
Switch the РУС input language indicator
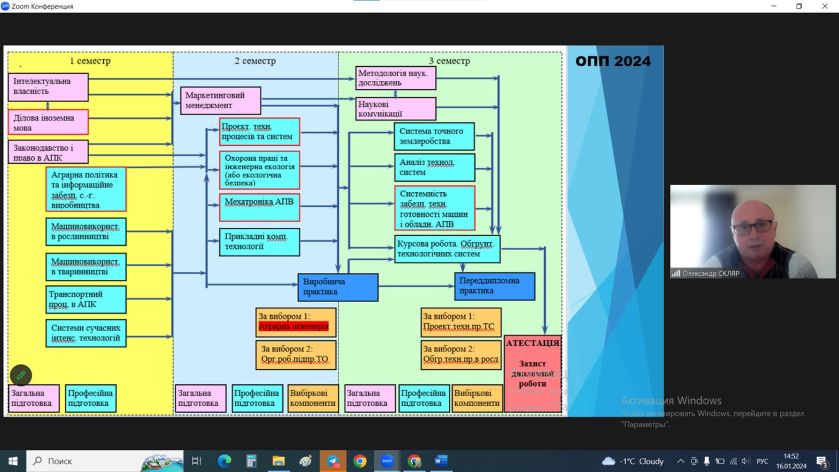pos(762,461)
